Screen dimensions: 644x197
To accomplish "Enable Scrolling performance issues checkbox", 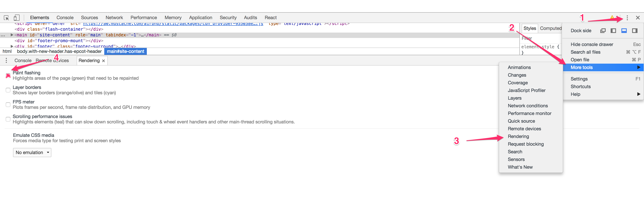I will 8,119.
